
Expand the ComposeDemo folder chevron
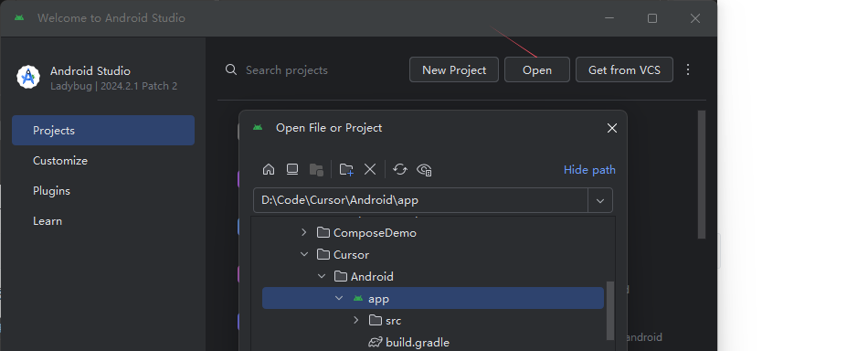[304, 232]
